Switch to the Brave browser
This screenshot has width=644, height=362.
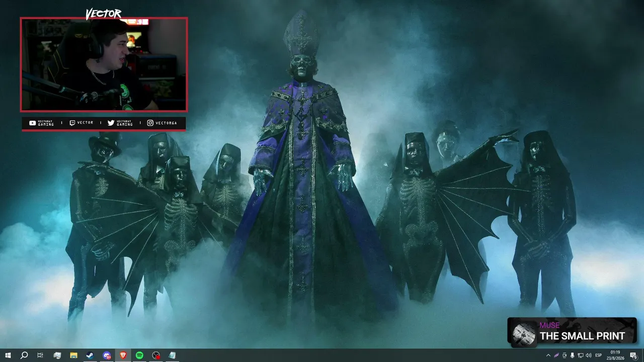123,355
